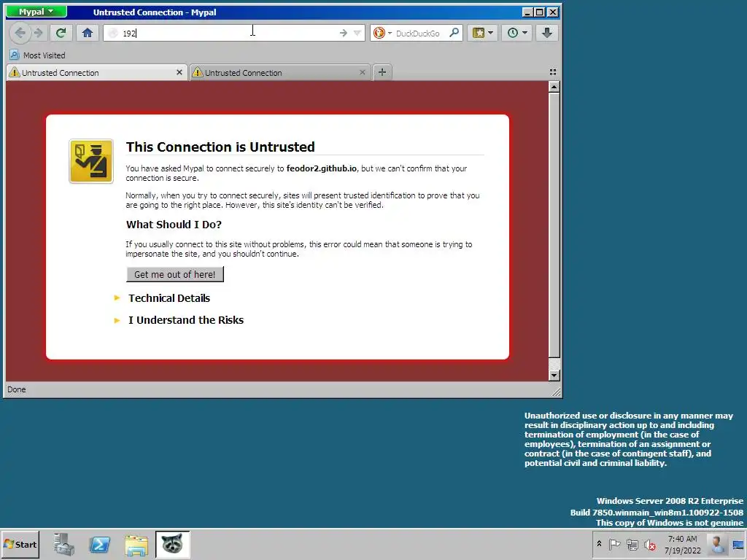Show hidden system tray icons
The width and height of the screenshot is (747, 560).
(599, 544)
